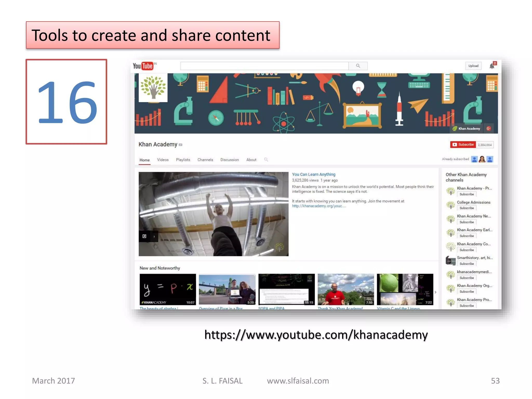Subscribe to the Khan Academy channel
532x399 pixels.
(x=463, y=145)
